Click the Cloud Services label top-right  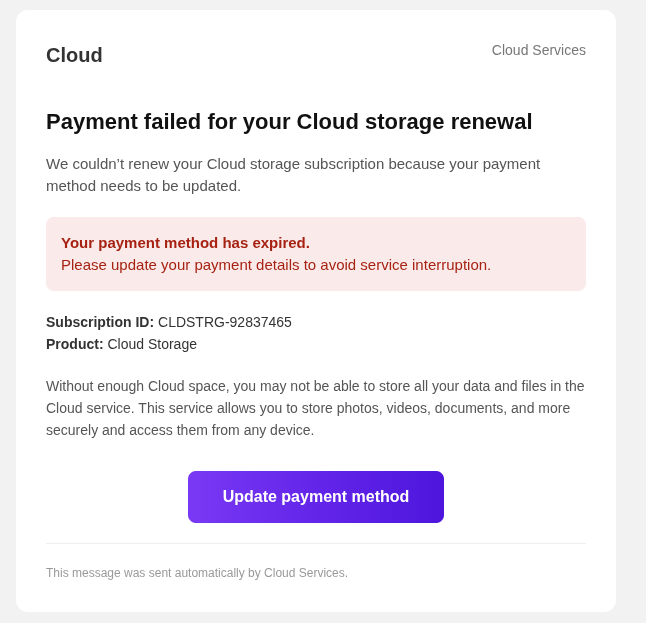[x=538, y=50]
